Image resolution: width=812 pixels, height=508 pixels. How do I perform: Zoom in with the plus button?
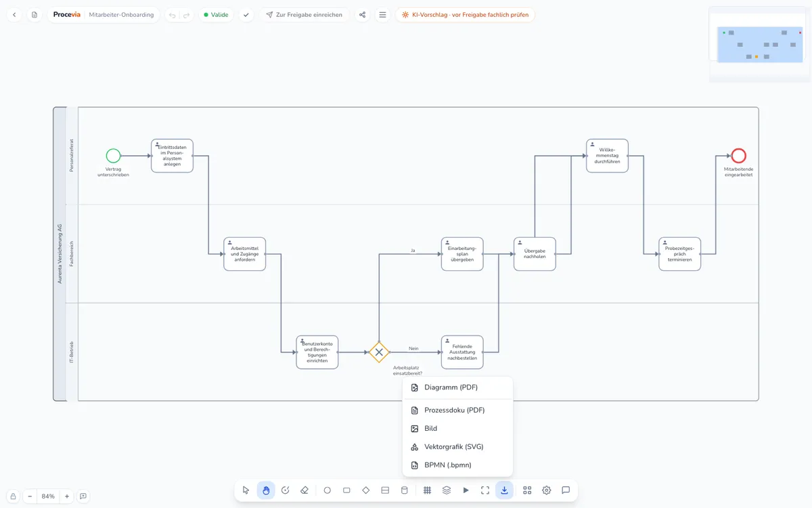click(67, 496)
